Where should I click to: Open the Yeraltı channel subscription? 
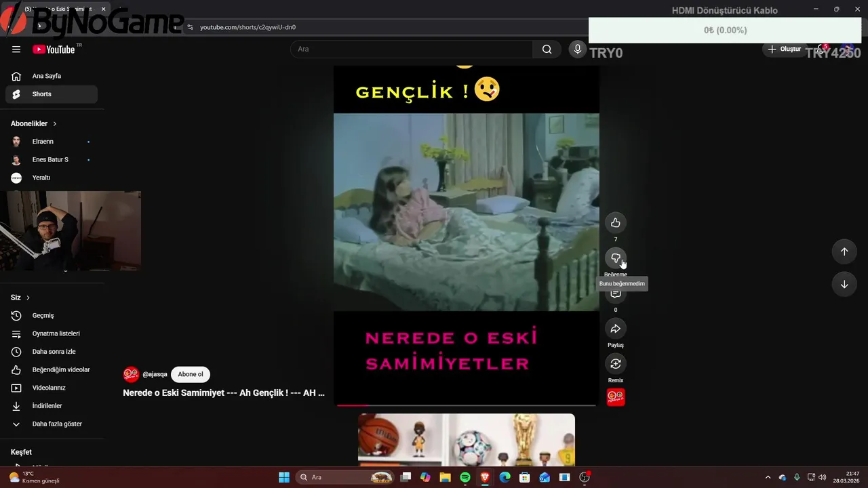52,178
